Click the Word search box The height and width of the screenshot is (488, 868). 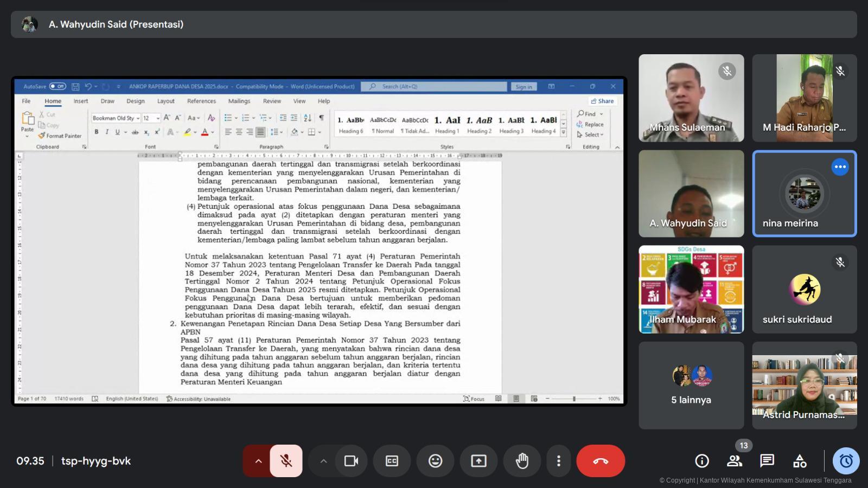point(434,86)
